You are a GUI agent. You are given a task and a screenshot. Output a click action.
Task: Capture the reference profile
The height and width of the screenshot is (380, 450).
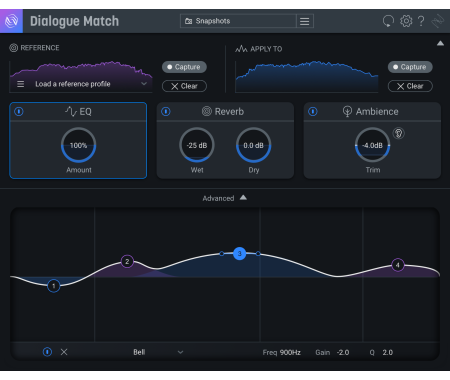tap(184, 67)
